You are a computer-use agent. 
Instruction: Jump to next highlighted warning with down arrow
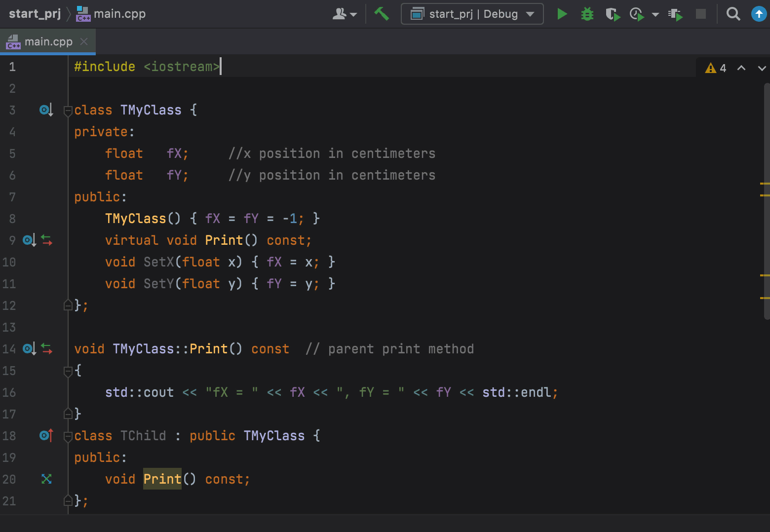click(x=762, y=68)
